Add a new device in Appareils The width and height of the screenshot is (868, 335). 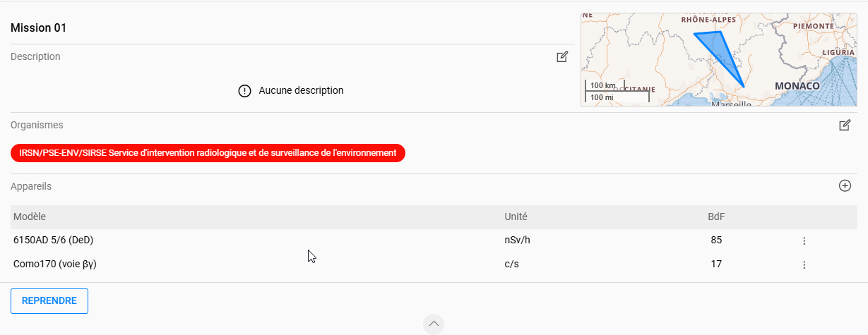click(x=845, y=186)
